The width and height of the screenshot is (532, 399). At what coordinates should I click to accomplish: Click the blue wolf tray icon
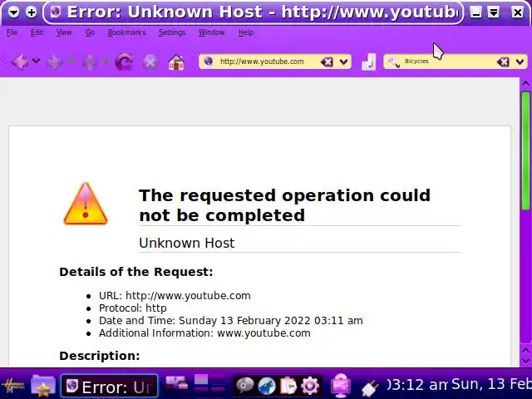(x=267, y=386)
